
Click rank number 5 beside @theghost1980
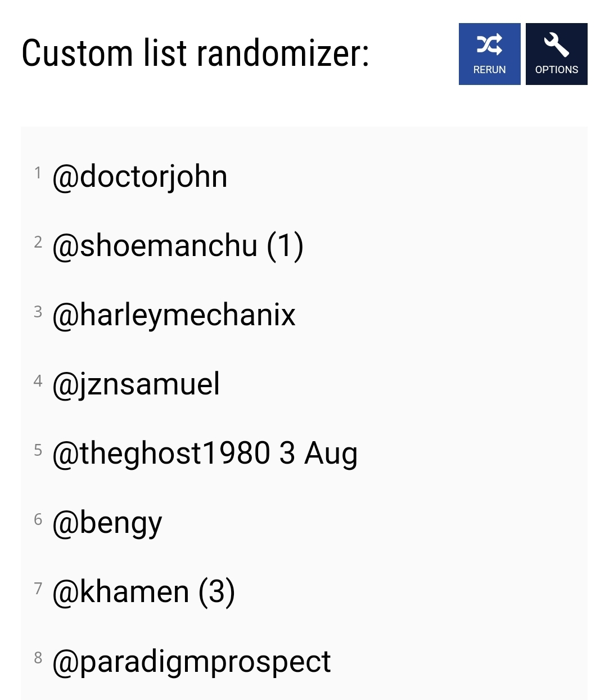point(38,450)
